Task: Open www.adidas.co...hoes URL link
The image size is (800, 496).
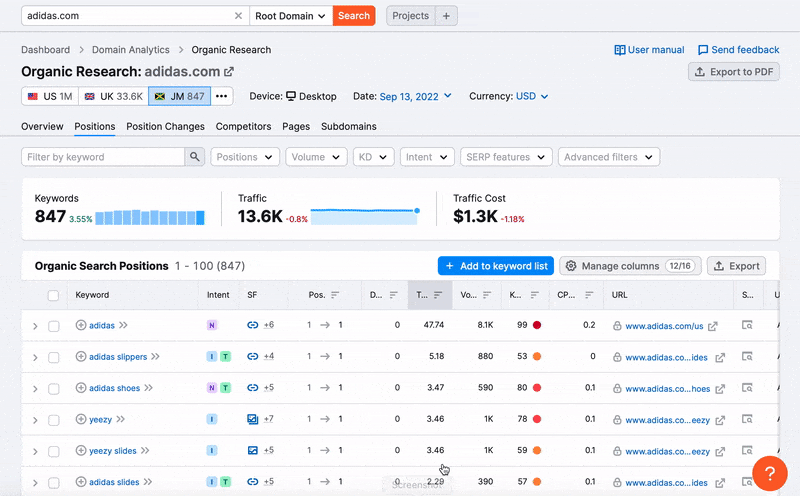Action: click(x=668, y=389)
